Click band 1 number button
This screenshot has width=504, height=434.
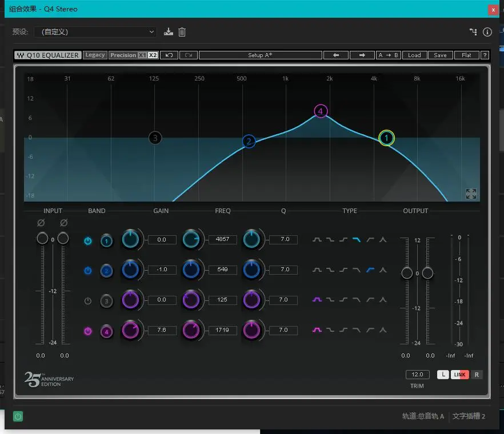click(x=106, y=241)
